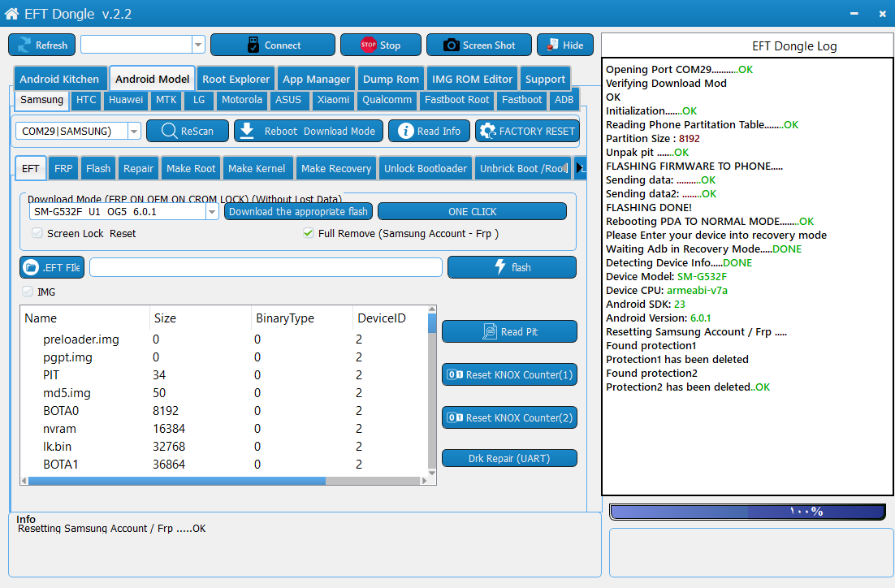This screenshot has width=895, height=588.
Task: Select the pgpt.img partition row
Action: (224, 357)
